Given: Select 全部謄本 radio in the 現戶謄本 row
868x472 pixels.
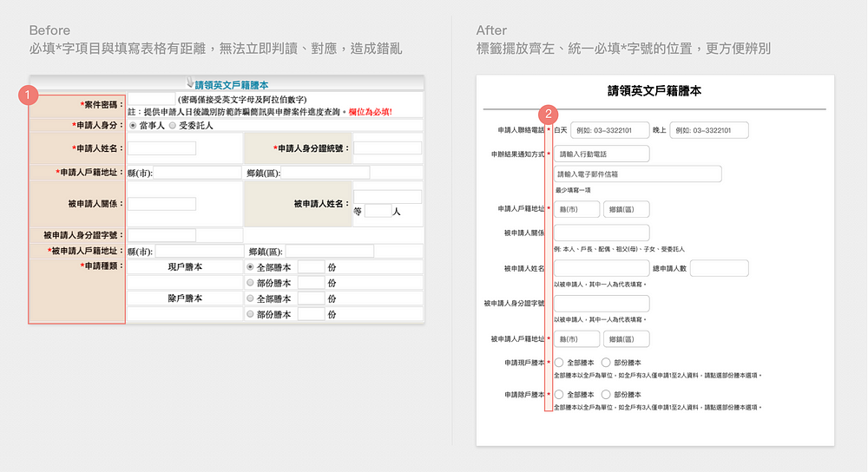Looking at the screenshot, I should [x=250, y=267].
